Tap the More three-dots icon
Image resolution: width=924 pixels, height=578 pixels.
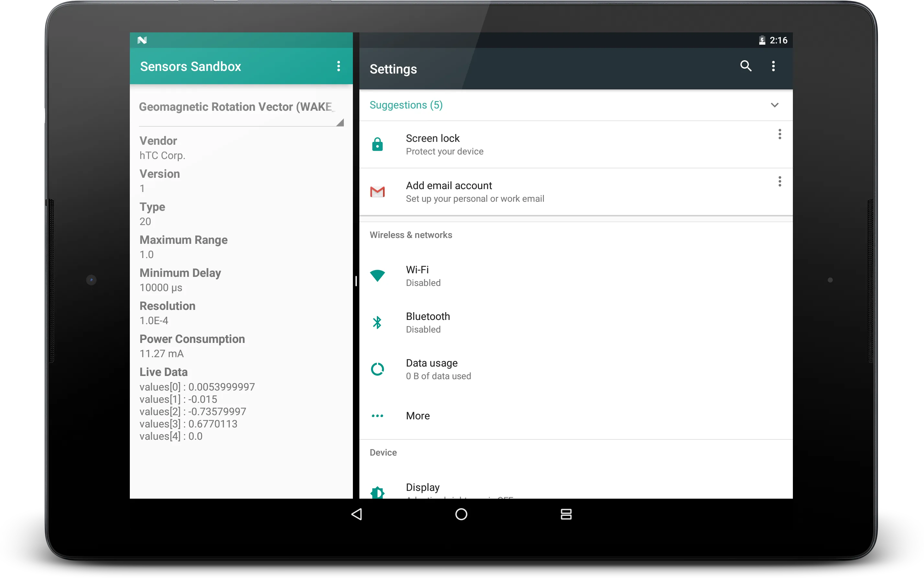click(377, 416)
